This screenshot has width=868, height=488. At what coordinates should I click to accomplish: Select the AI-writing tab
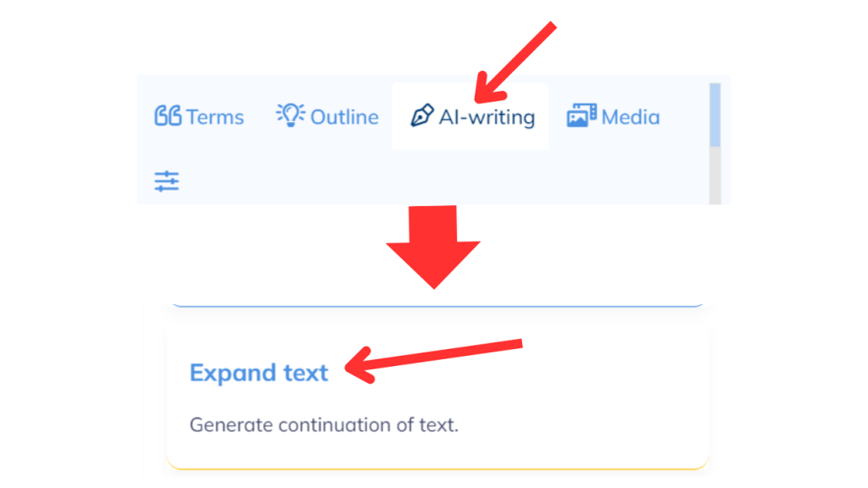click(470, 116)
